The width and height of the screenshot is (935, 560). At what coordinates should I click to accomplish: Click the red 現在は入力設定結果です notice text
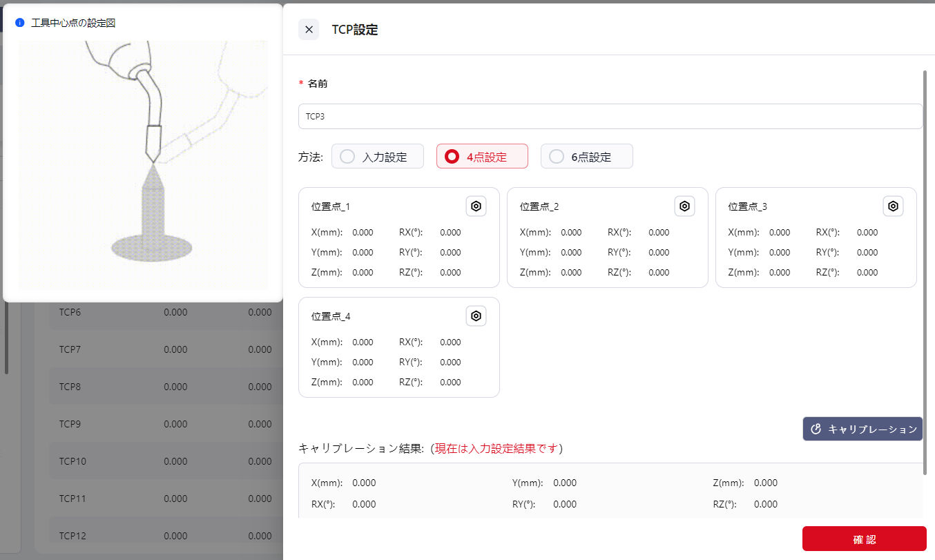click(496, 449)
